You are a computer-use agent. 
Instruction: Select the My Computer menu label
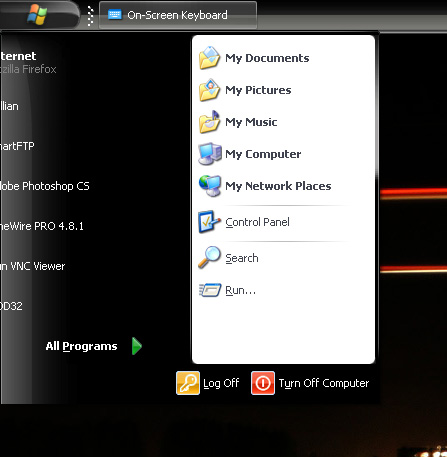(x=263, y=154)
